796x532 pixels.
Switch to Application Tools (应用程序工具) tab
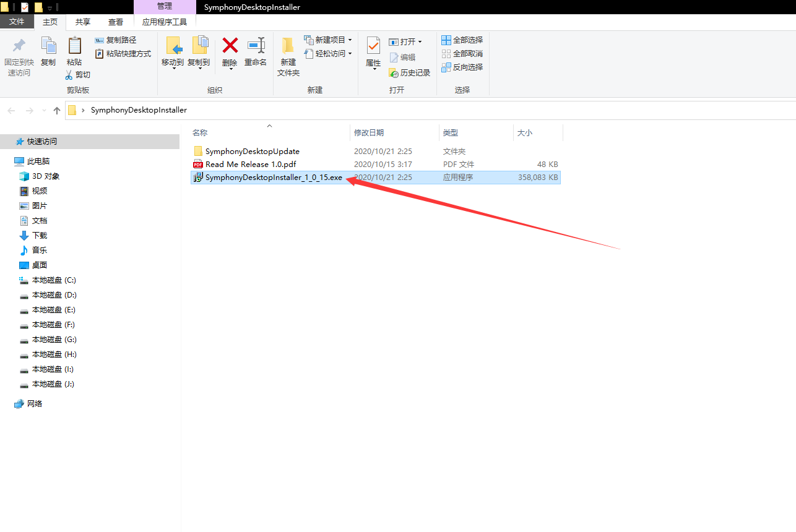point(165,22)
